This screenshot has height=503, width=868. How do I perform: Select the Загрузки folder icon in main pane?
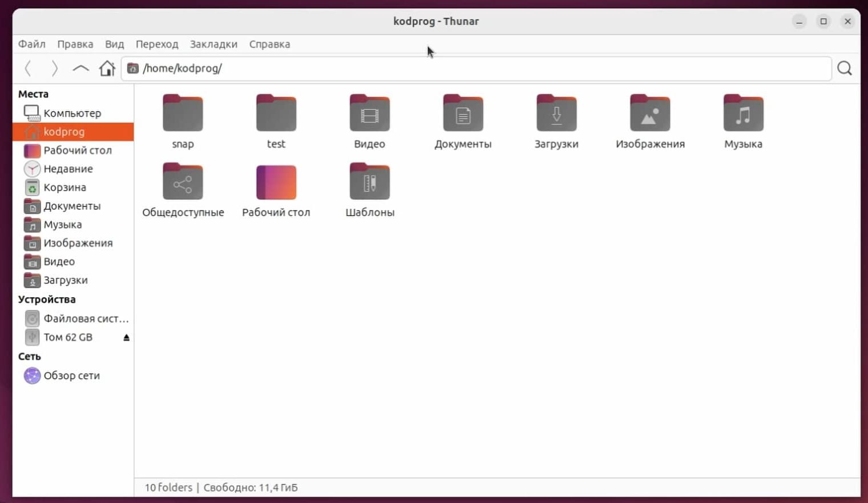pos(556,113)
